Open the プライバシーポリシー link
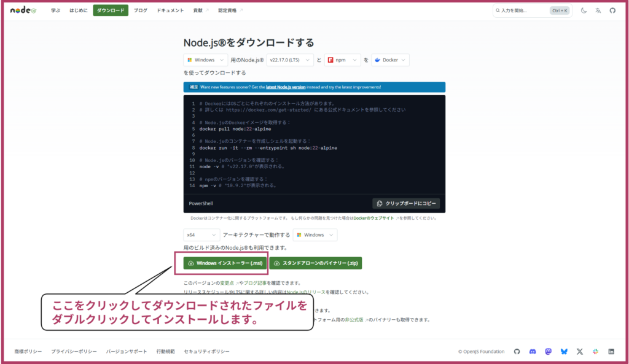Image resolution: width=629 pixels, height=364 pixels. (74, 352)
